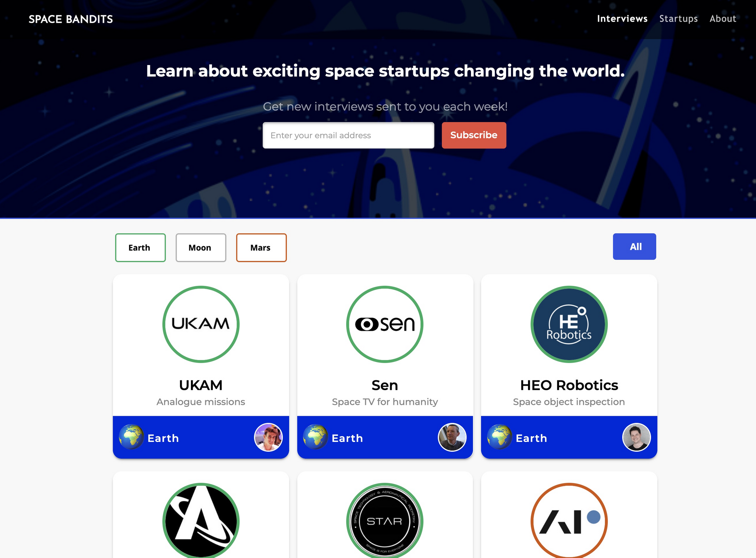Screen dimensions: 756x558
Task: Click the red Subscribe button
Action: point(474,135)
